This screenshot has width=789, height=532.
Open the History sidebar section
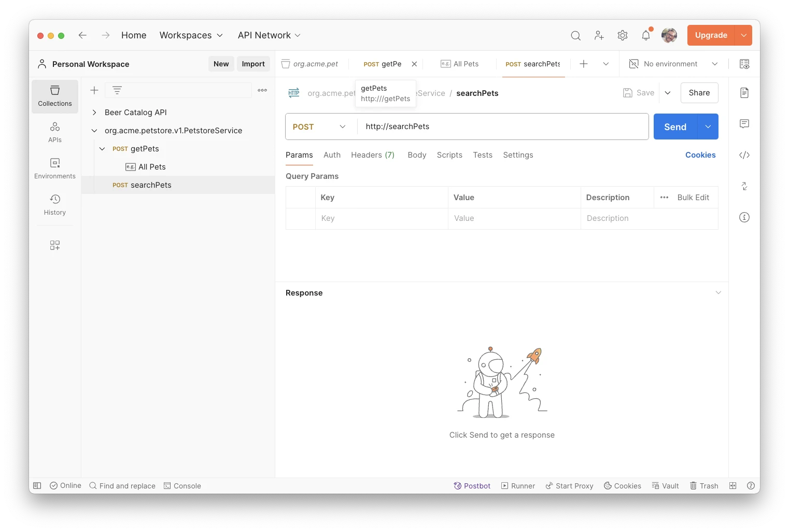coord(55,205)
